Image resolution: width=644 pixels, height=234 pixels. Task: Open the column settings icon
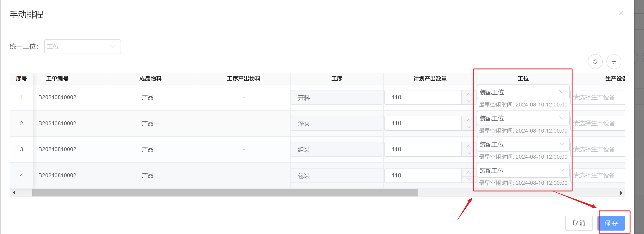pos(614,62)
